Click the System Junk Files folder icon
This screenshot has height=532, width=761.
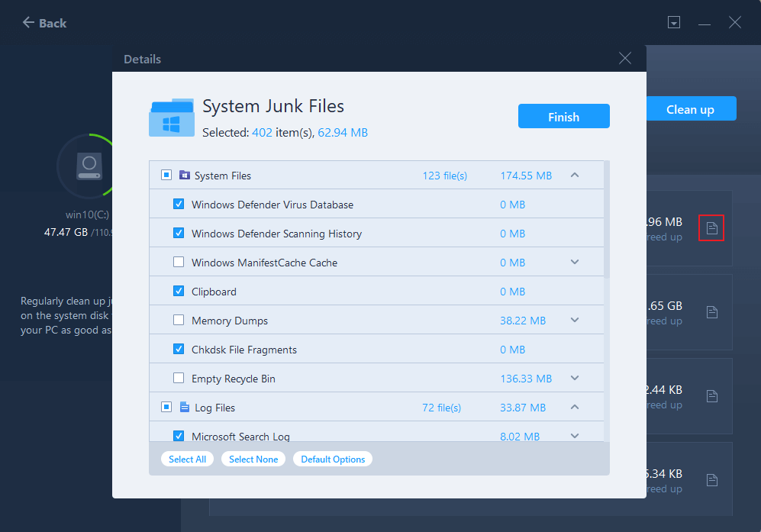(x=171, y=118)
